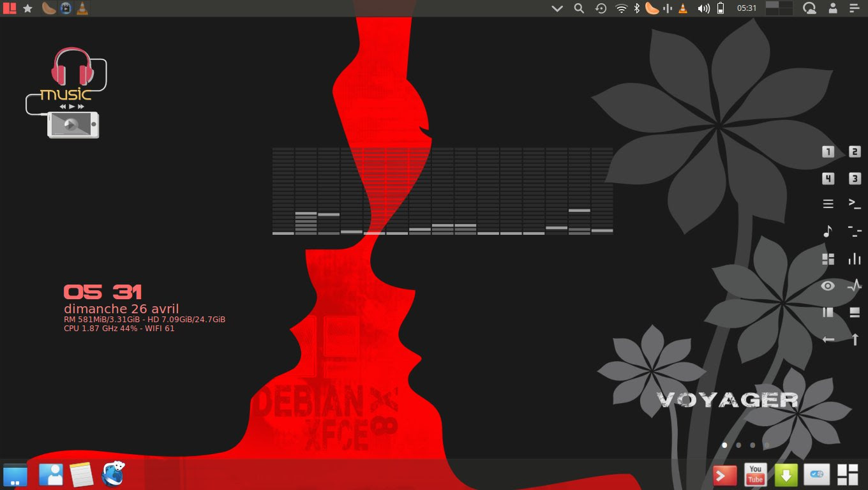868x490 pixels.
Task: Click the pulse monitor icon in side launcher
Action: [855, 286]
